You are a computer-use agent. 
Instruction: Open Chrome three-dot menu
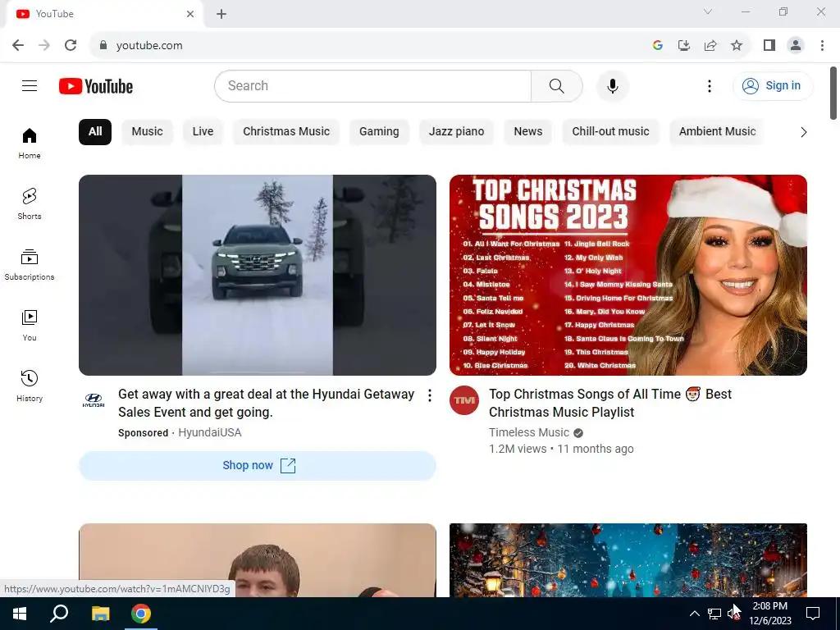click(x=822, y=45)
